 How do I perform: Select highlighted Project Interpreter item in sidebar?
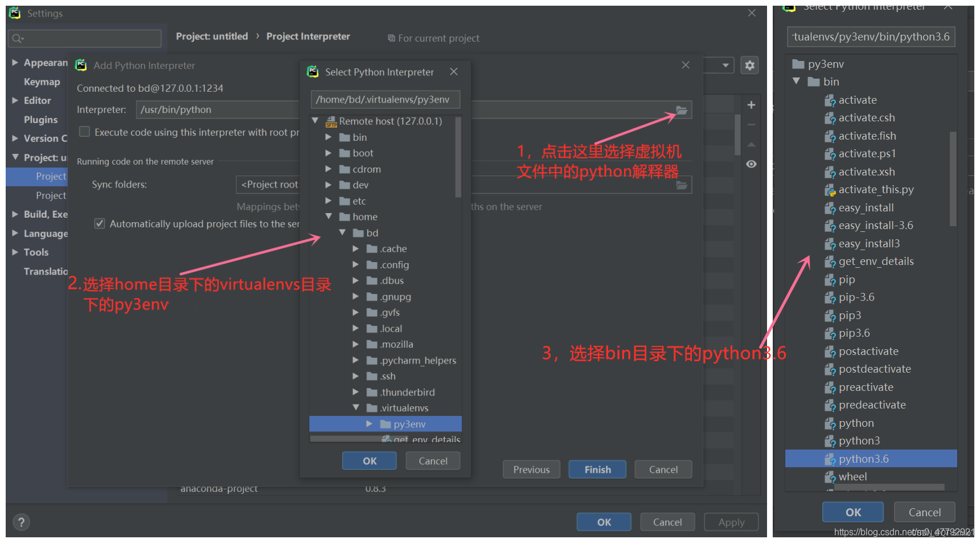point(37,177)
